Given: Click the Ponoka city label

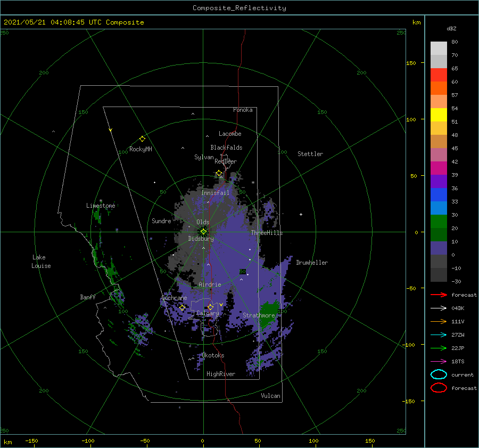Looking at the screenshot, I should click(243, 110).
